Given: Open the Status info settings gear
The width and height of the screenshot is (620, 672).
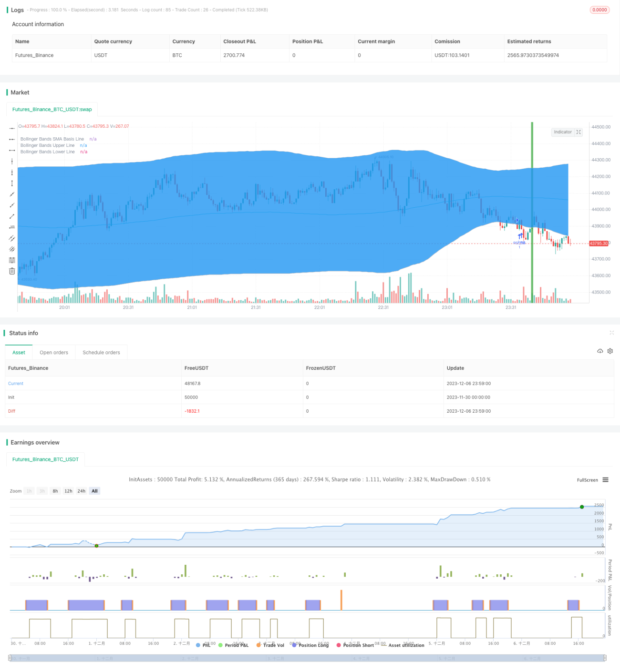Looking at the screenshot, I should tap(610, 351).
